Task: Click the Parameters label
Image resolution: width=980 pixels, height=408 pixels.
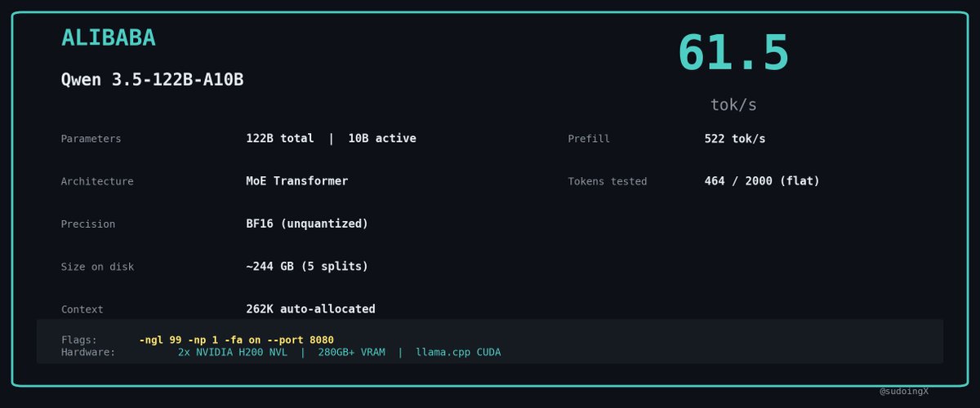Action: (91, 139)
